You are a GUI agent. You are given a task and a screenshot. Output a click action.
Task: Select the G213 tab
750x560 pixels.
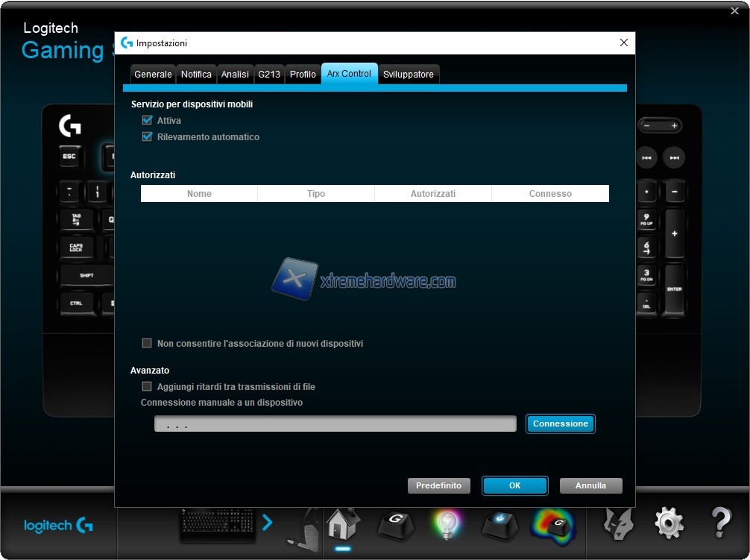(x=268, y=75)
